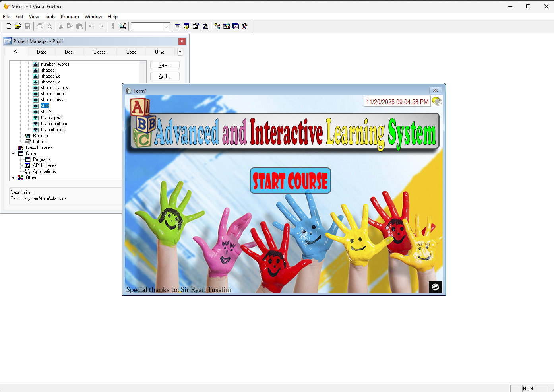Click the date and time text field
This screenshot has height=392, width=554.
(397, 102)
